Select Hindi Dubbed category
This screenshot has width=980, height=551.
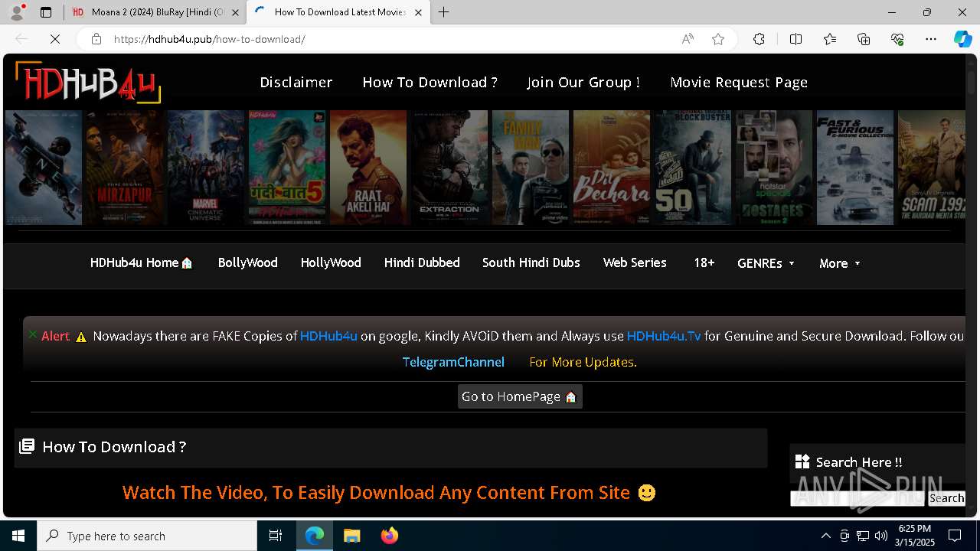[x=422, y=262]
